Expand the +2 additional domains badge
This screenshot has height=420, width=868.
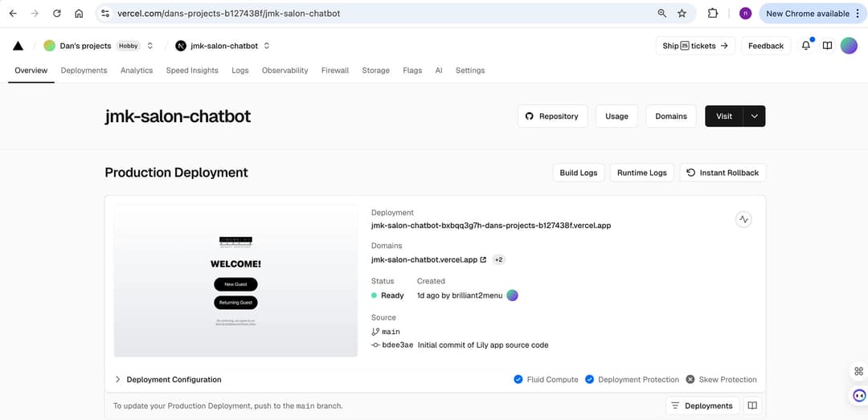pyautogui.click(x=499, y=259)
